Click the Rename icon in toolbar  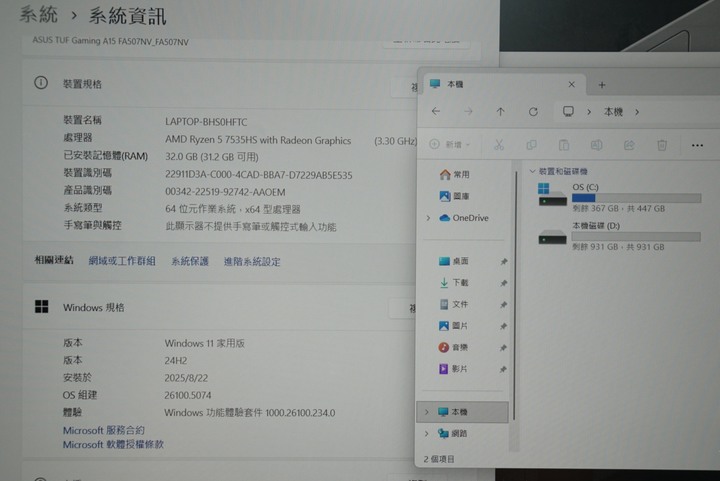(x=596, y=145)
